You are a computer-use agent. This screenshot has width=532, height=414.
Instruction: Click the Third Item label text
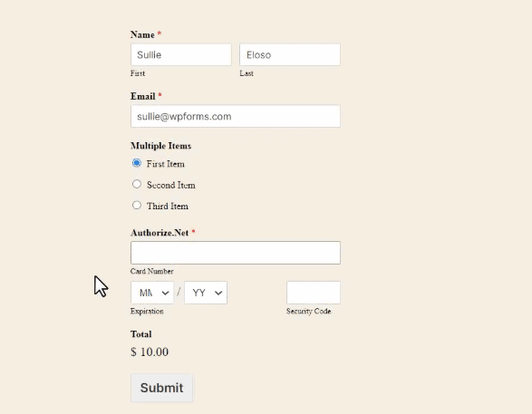click(168, 207)
